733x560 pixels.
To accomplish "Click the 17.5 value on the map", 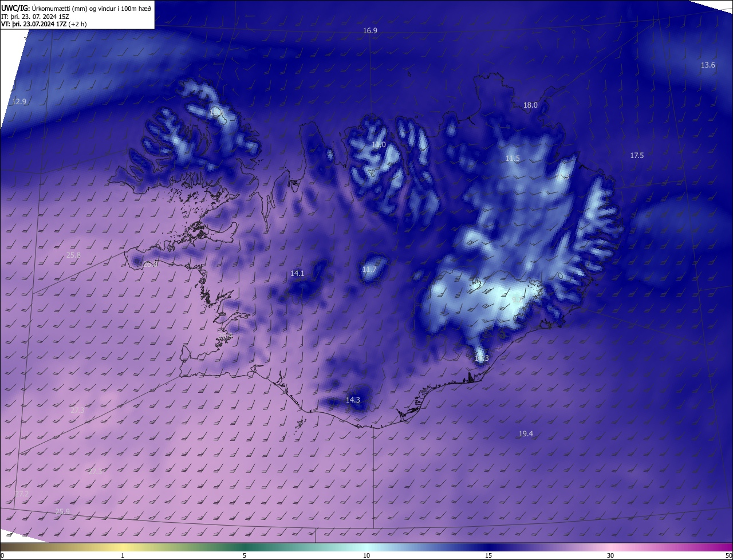I will (x=637, y=155).
